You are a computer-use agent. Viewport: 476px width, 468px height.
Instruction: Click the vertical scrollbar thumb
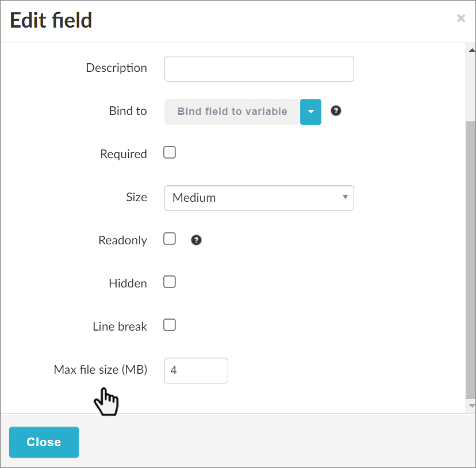tap(471, 259)
